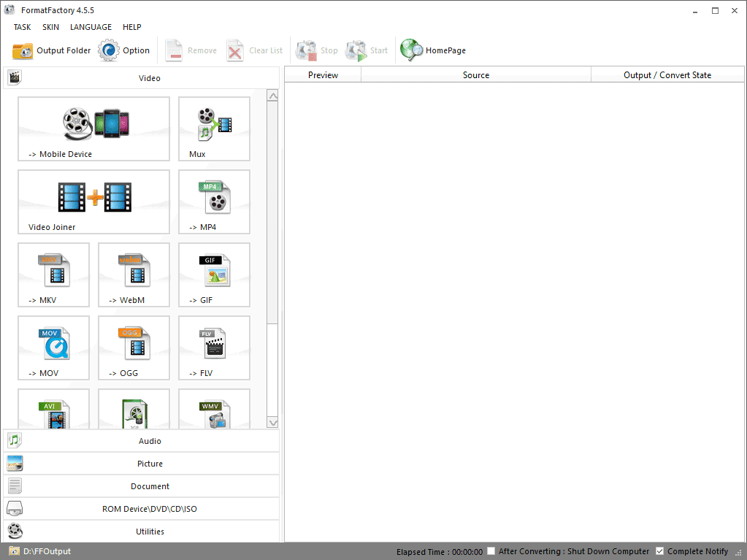Viewport: 747px width, 560px height.
Task: Select the convert to MP4 tile
Action: point(215,202)
